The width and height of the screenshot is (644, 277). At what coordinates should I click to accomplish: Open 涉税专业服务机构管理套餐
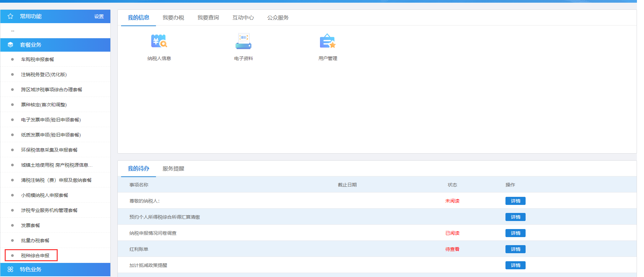[x=49, y=210]
